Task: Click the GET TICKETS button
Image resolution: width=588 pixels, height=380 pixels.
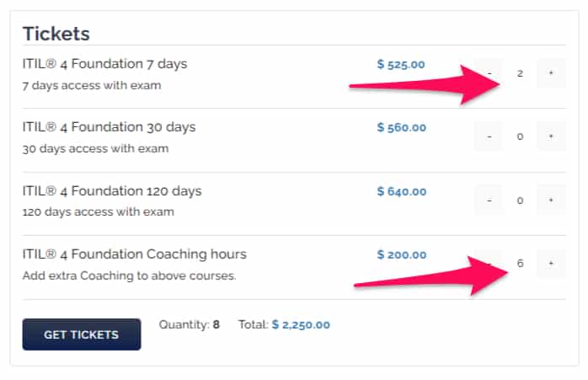Action: point(82,335)
